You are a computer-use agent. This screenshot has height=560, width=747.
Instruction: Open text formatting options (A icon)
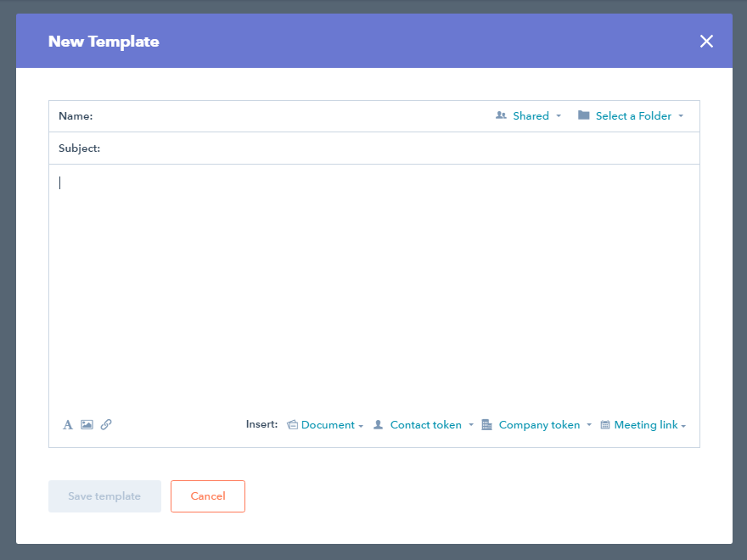point(68,425)
